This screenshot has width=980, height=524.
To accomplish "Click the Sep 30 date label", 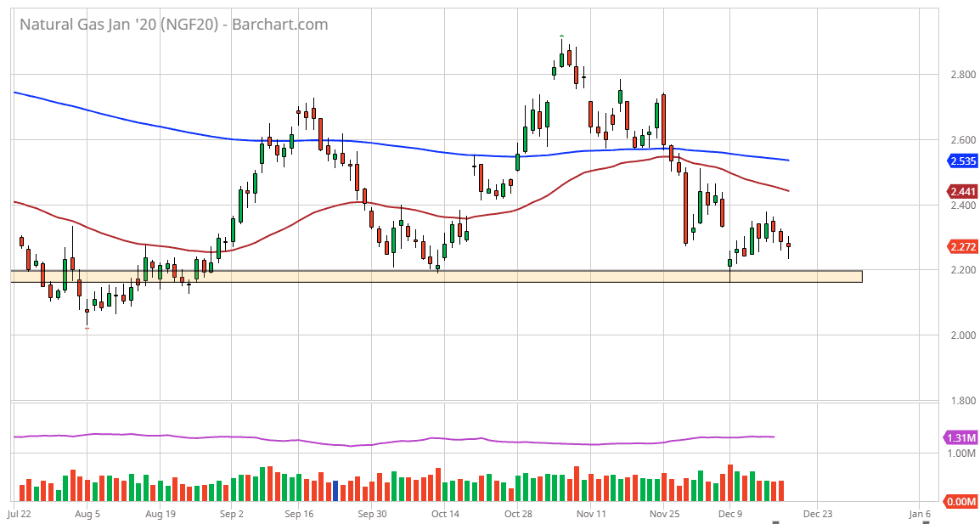I will [x=372, y=514].
